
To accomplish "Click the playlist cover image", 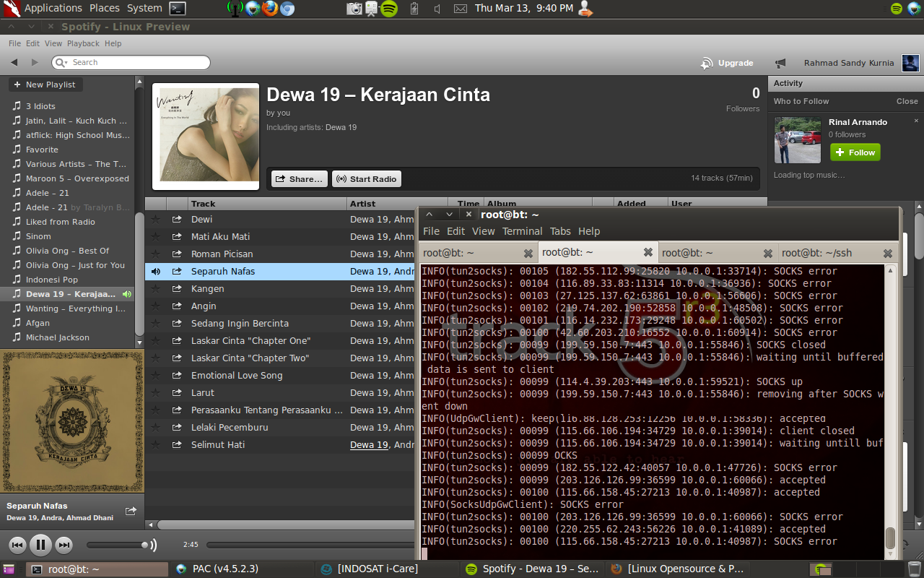I will click(206, 137).
